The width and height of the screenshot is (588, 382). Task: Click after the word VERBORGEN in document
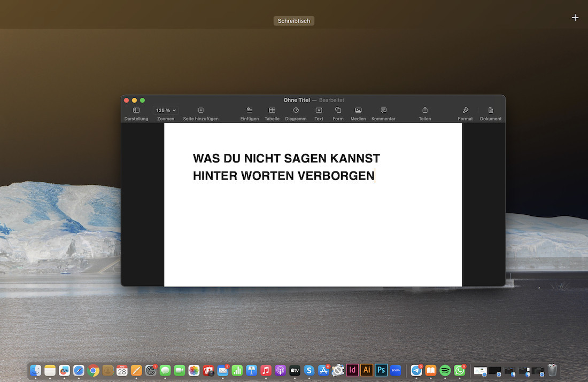point(375,176)
